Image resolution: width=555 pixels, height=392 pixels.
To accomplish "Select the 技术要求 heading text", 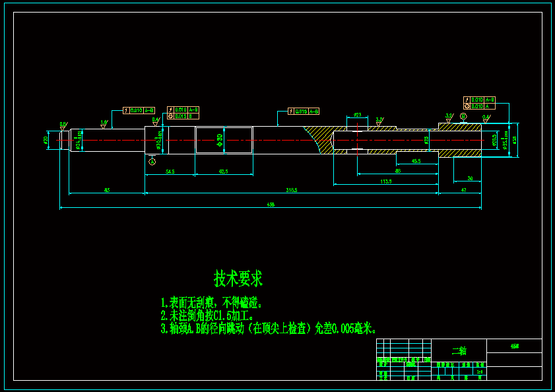I will tap(238, 277).
